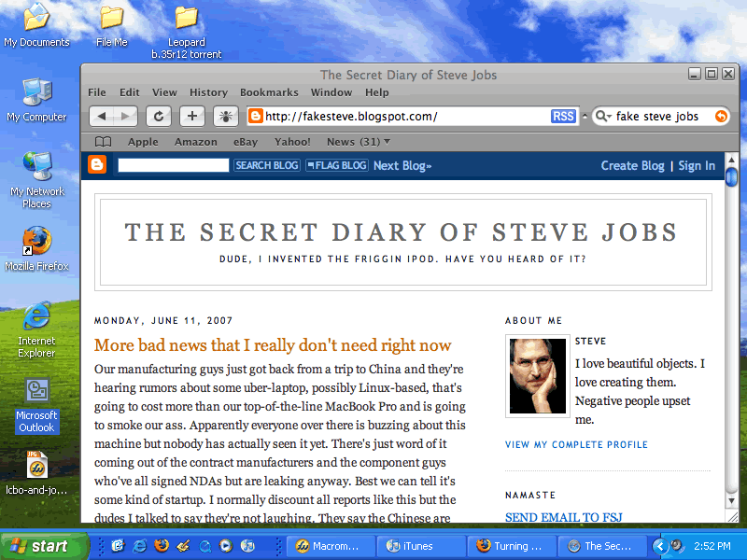The height and width of the screenshot is (560, 747).
Task: Select the lcbo-and-jo JPG file icon
Action: 36,473
